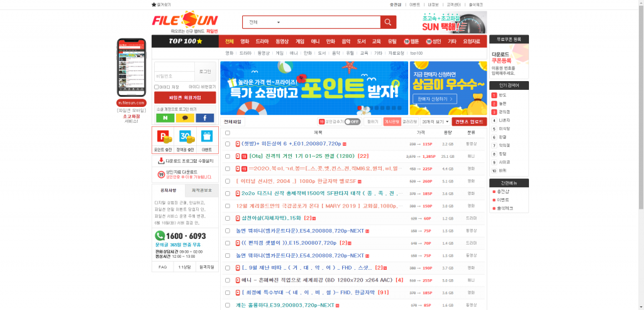The width and height of the screenshot is (644, 310).
Task: Click the green phone icon by 1600-6093
Action: [x=160, y=236]
